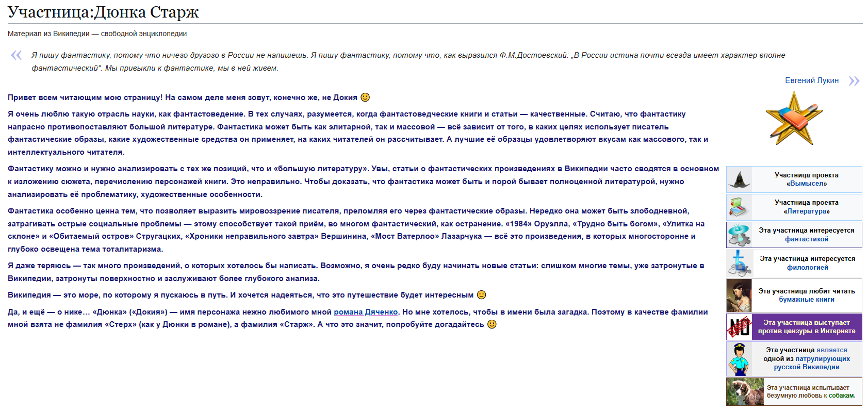This screenshot has height=411, width=868.
Task: Click the dog photo thumbnail
Action: (745, 392)
